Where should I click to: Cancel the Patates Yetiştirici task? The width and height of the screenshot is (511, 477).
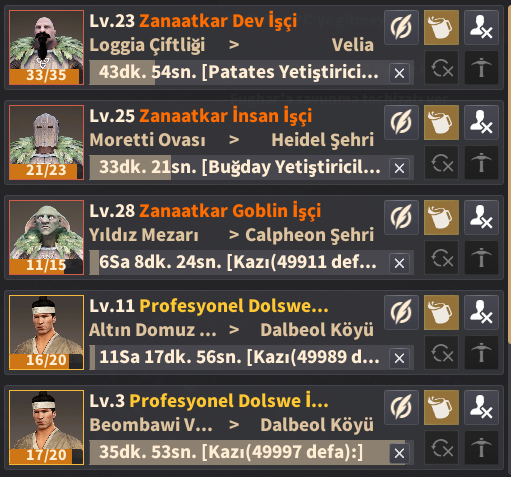coord(399,73)
